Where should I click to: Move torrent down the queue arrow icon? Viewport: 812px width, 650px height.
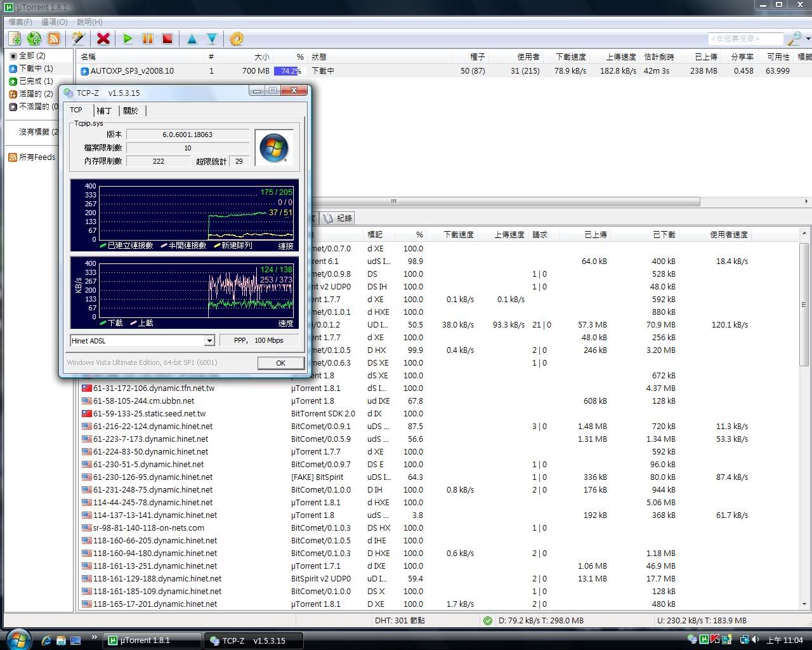click(x=212, y=39)
